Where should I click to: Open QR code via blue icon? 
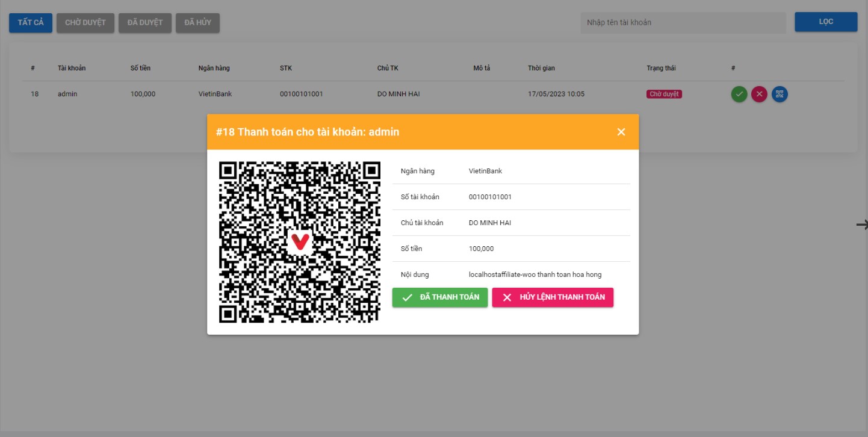[x=780, y=94]
